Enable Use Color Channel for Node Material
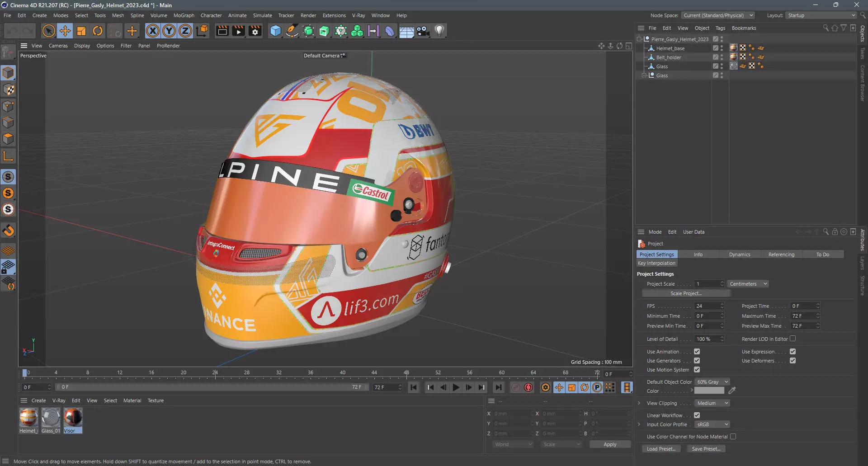 pos(733,437)
